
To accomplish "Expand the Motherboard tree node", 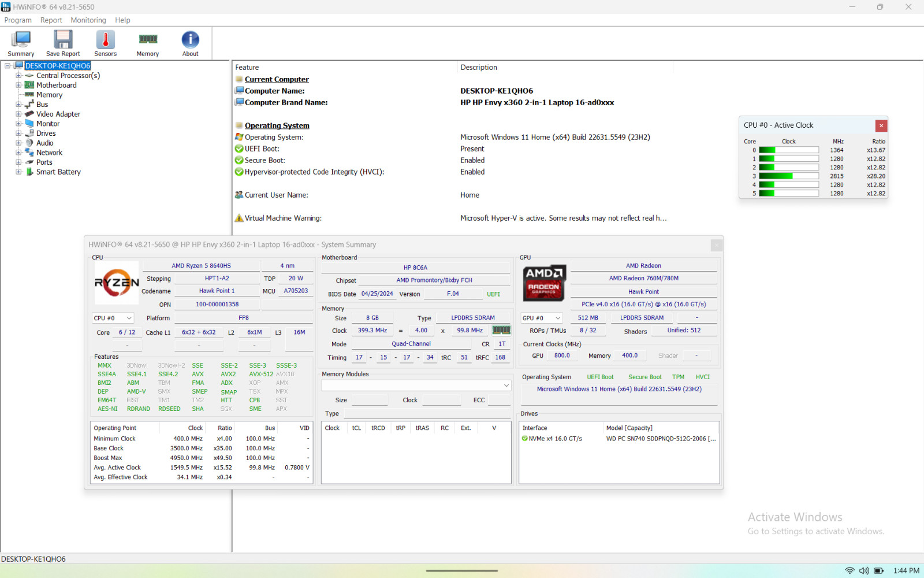I will [18, 85].
